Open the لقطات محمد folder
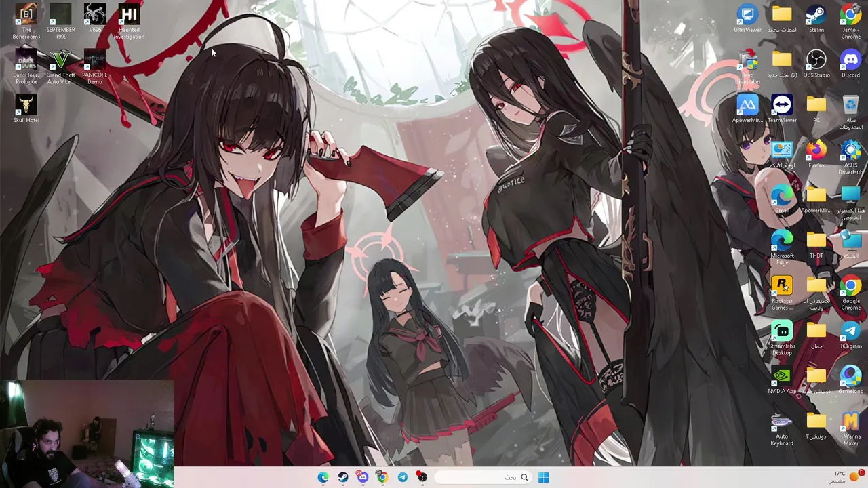The image size is (868, 488). pyautogui.click(x=782, y=19)
